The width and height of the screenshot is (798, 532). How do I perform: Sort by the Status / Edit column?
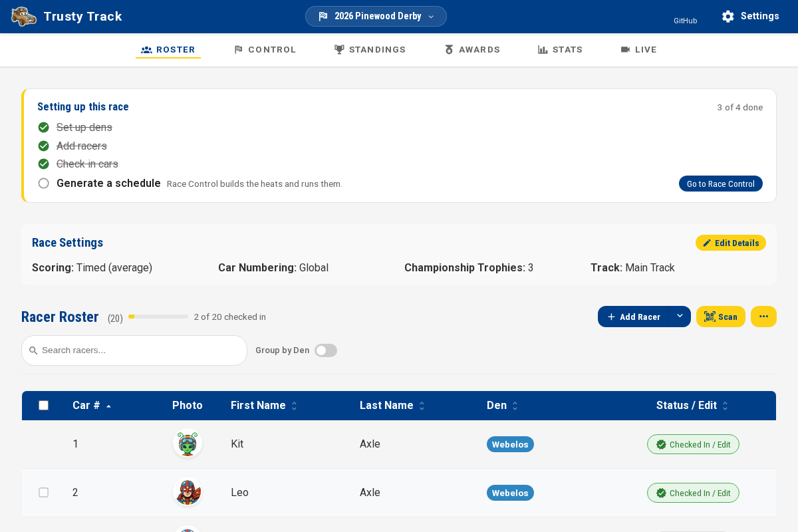[692, 406]
